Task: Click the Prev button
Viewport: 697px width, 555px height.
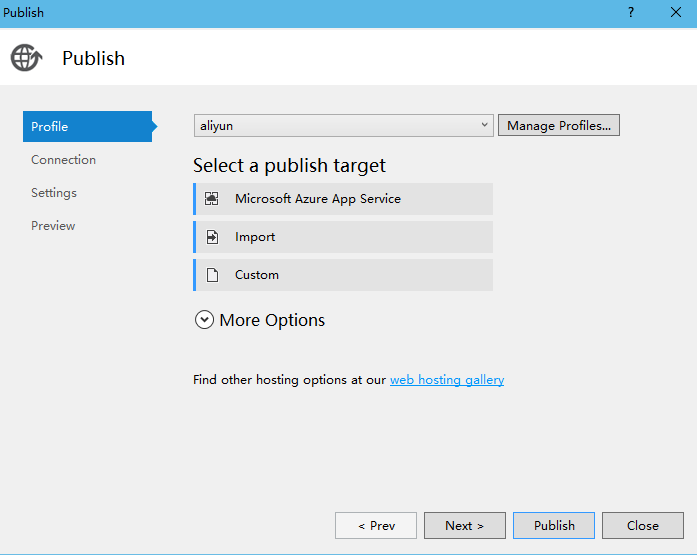Action: 376,526
